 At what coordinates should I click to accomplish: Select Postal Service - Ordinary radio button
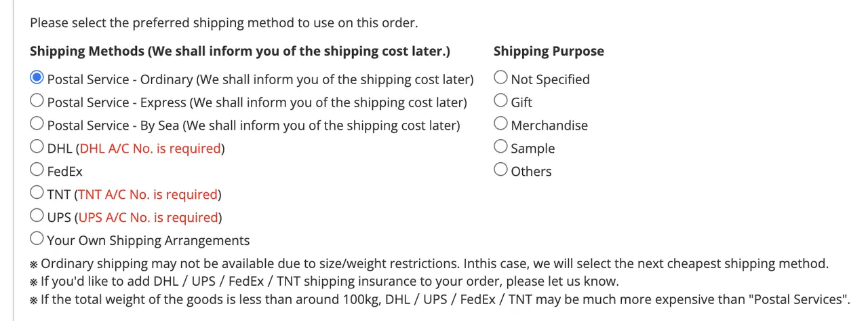pos(37,78)
